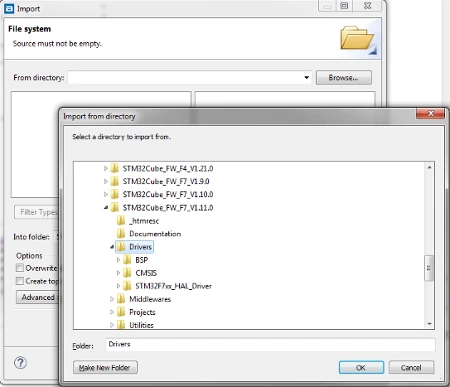Click the Cancel button
This screenshot has height=387, width=450.
pyautogui.click(x=411, y=367)
